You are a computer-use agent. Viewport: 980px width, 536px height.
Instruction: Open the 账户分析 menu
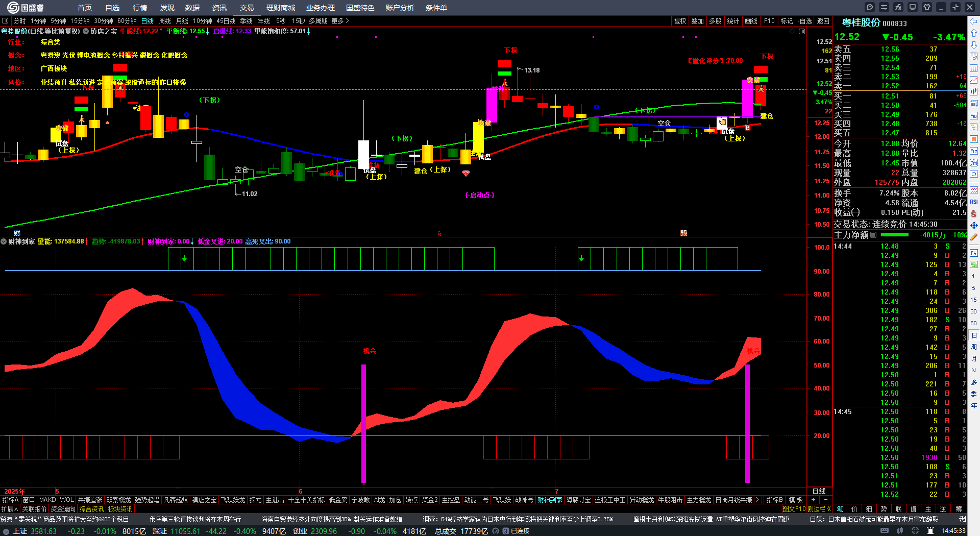(400, 8)
